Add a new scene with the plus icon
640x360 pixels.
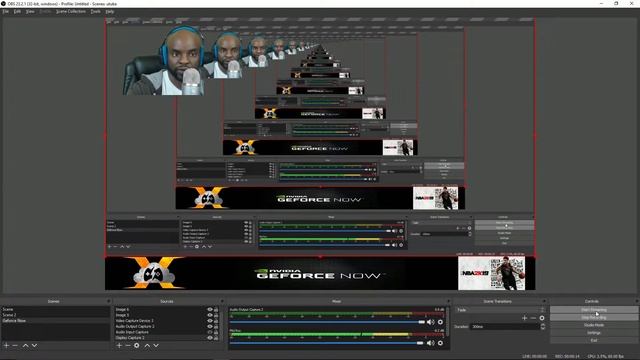point(6,345)
